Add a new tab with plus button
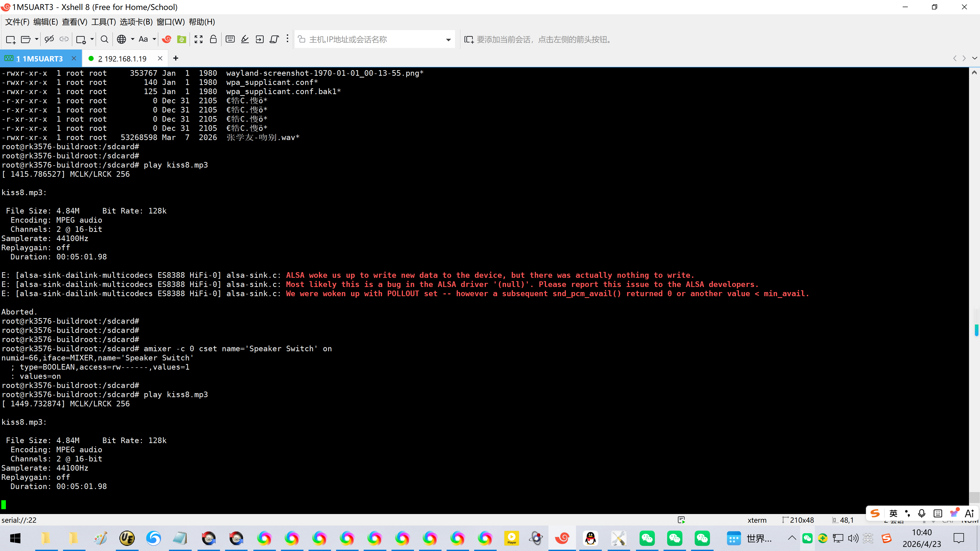This screenshot has width=980, height=551. coord(175,58)
